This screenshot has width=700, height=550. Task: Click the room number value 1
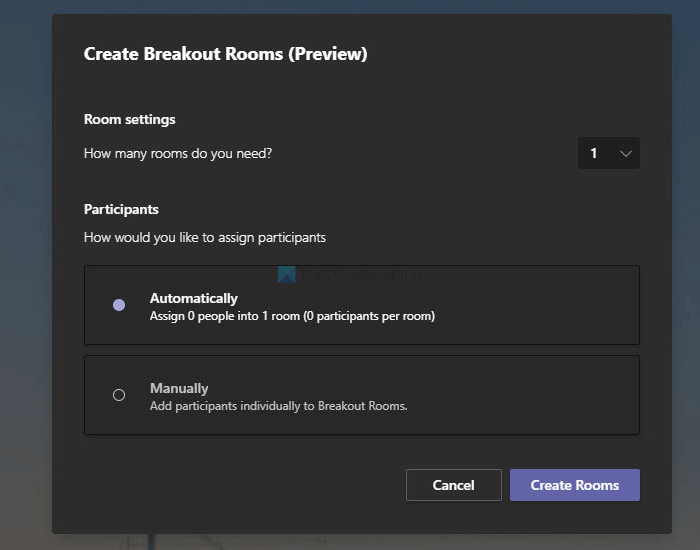pos(594,153)
